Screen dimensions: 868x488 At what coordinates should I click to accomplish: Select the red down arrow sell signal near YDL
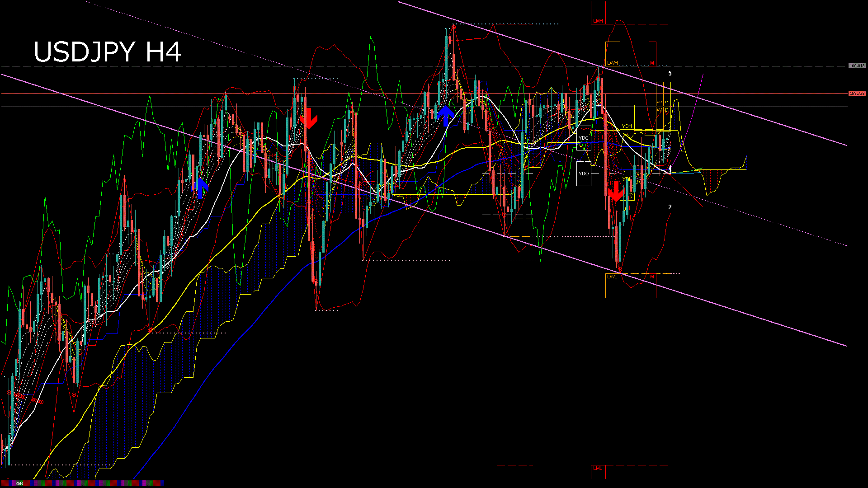pyautogui.click(x=617, y=190)
